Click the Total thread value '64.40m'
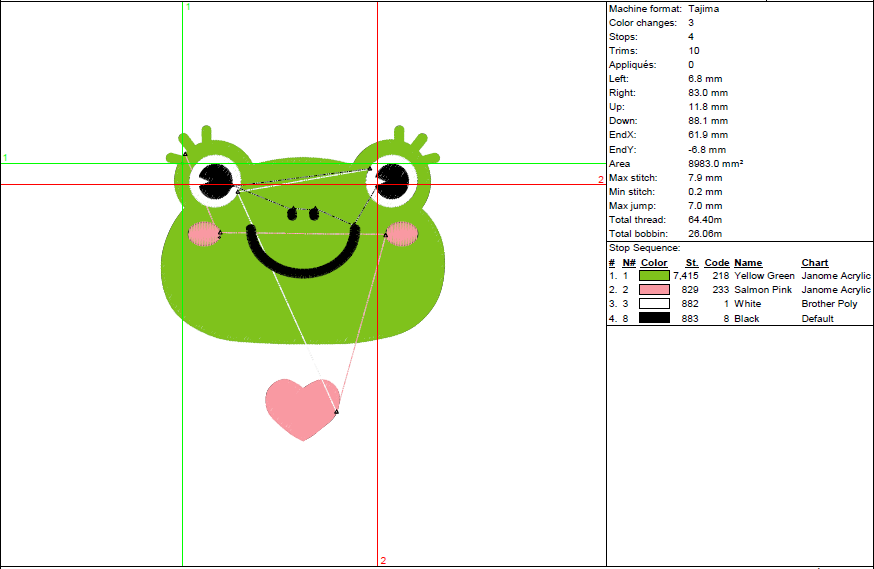Viewport: 874px width, 569px height. (x=705, y=220)
